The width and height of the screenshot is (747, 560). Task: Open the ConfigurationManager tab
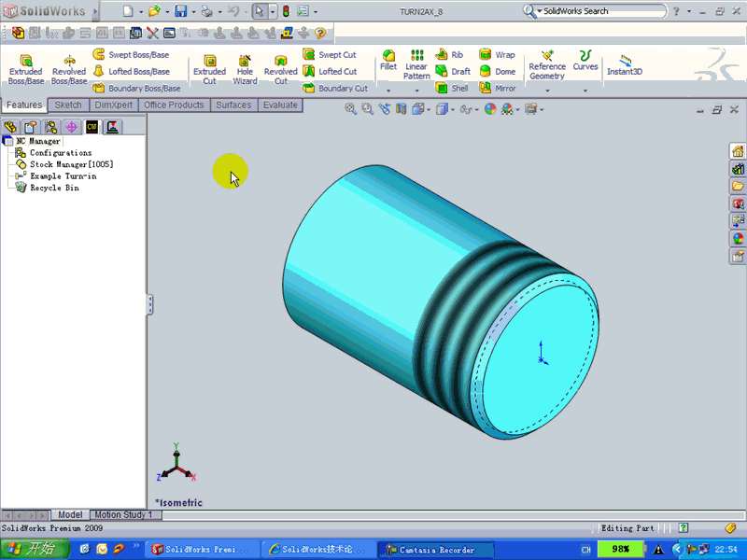pos(51,127)
